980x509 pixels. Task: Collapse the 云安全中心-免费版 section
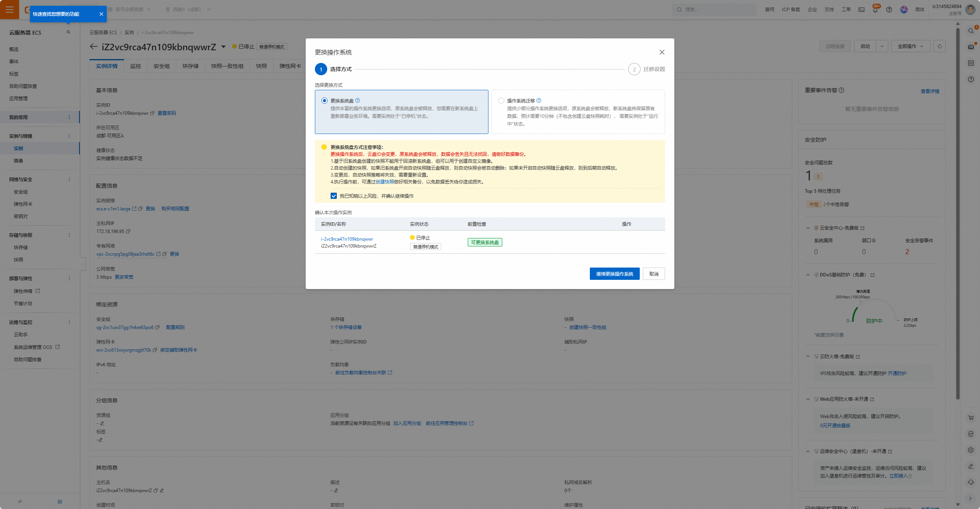[x=808, y=228]
